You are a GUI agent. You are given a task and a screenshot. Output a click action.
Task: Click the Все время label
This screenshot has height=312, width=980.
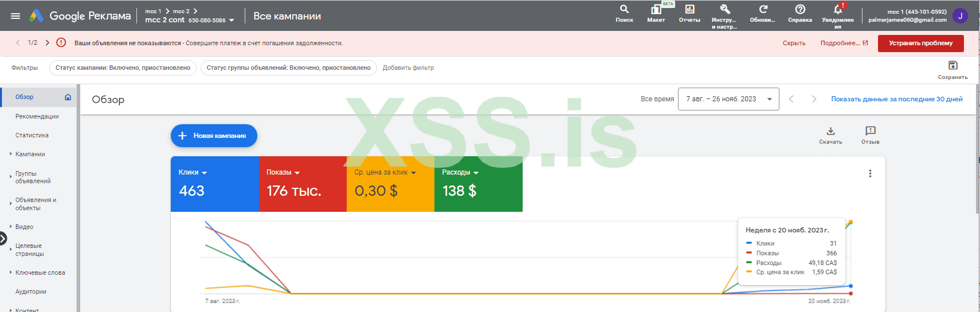click(657, 99)
